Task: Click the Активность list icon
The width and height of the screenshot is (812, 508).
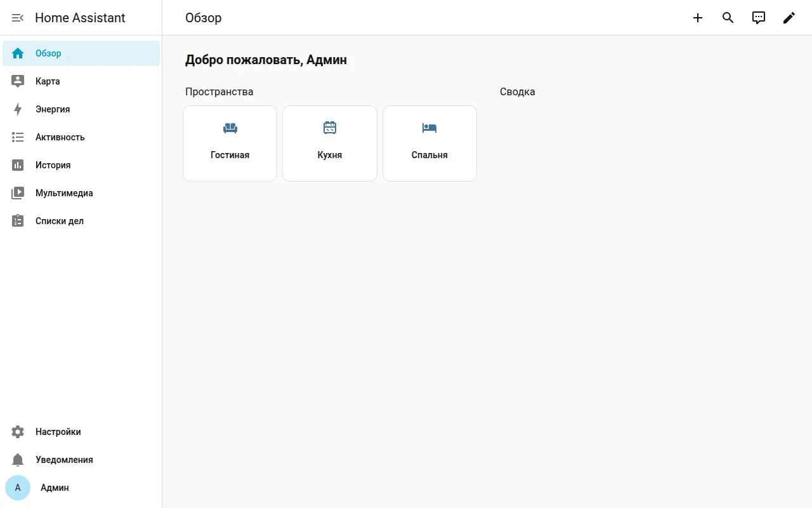Action: click(x=18, y=137)
